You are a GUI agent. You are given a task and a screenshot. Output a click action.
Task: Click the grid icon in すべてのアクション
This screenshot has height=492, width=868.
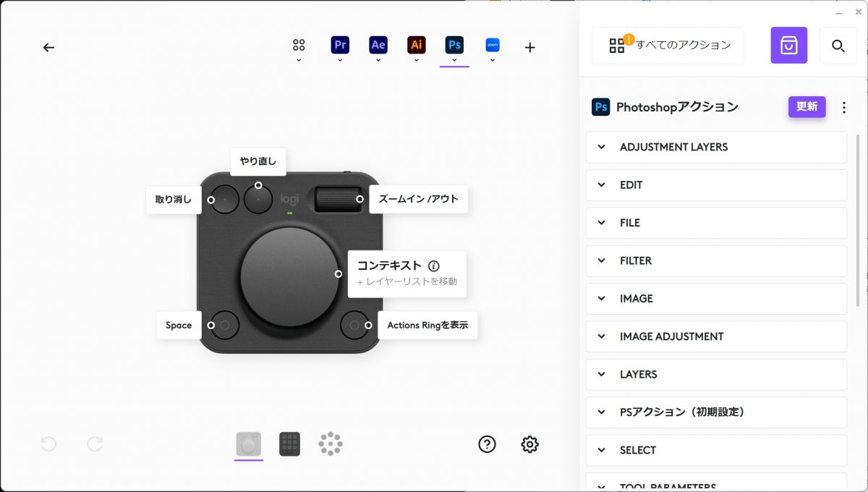point(617,46)
